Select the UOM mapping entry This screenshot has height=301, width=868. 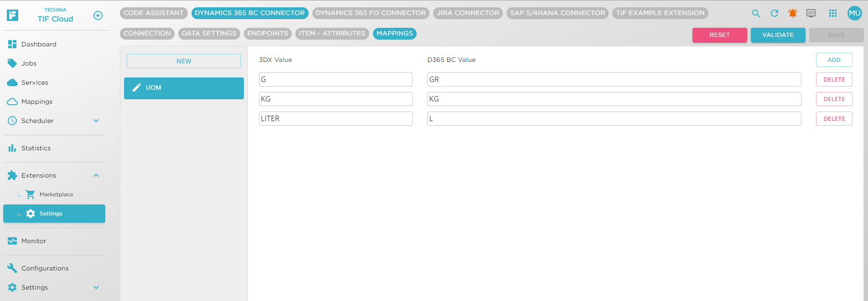tap(184, 88)
